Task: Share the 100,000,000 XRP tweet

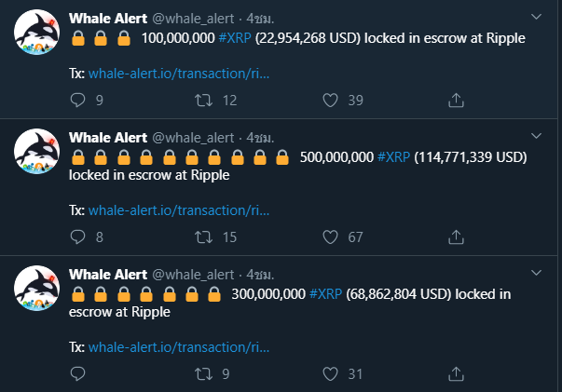Action: coord(457,100)
